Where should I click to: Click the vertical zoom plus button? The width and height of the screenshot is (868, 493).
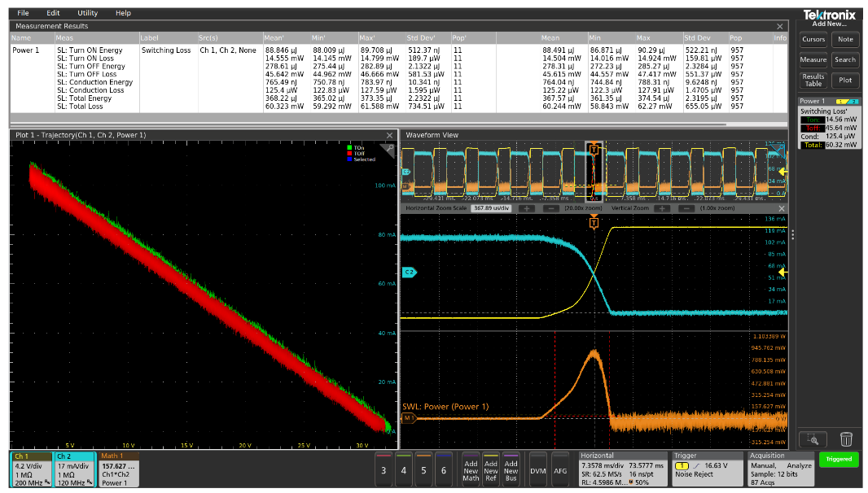662,208
